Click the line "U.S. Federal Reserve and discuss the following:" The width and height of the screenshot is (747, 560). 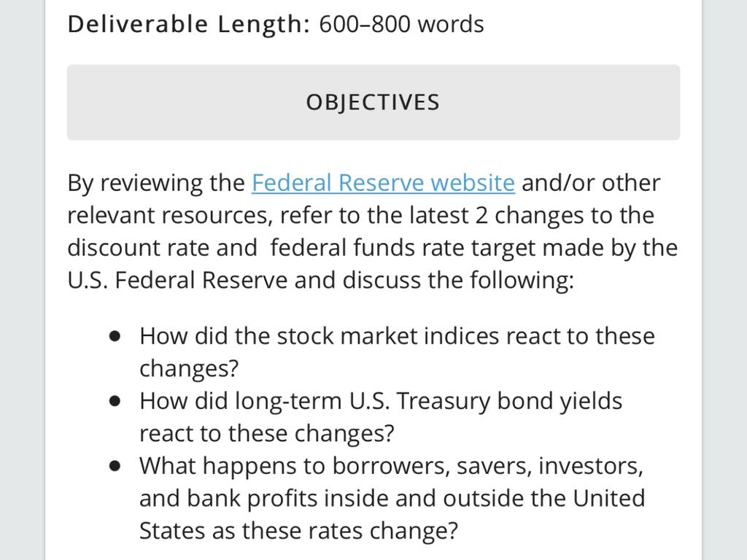point(321,280)
